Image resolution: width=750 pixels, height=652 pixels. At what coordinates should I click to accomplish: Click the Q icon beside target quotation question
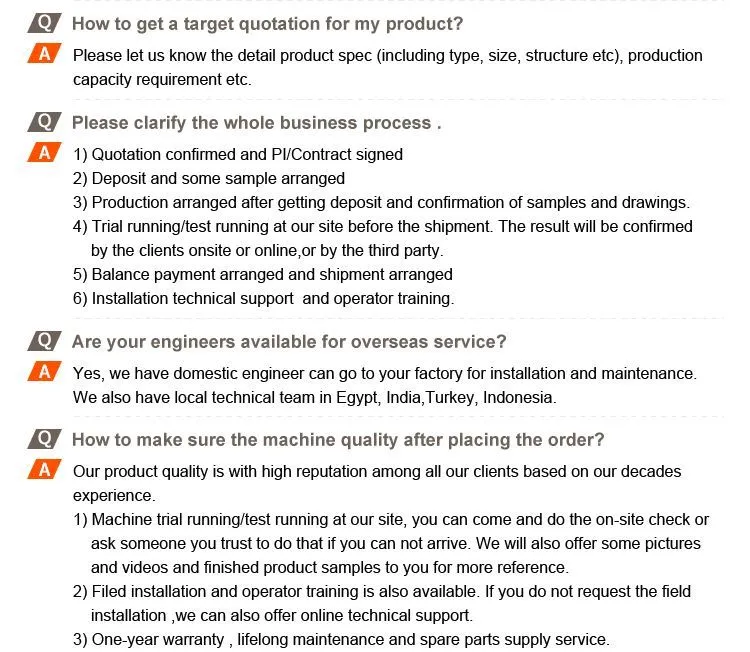pos(44,23)
